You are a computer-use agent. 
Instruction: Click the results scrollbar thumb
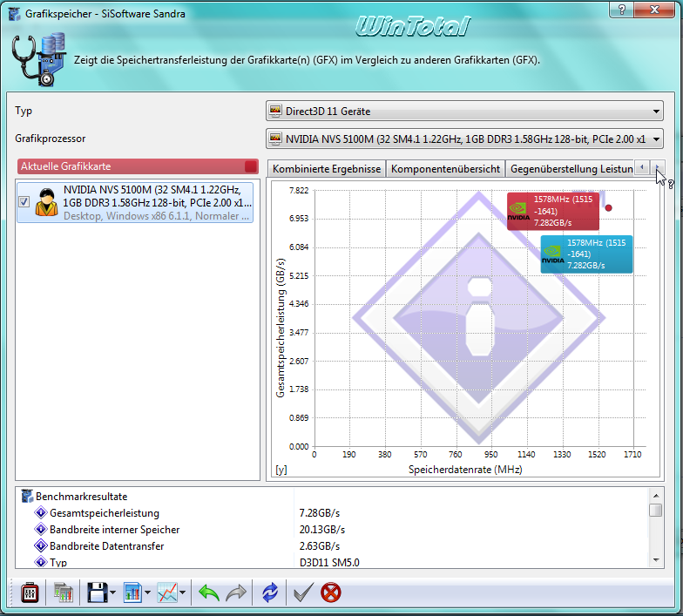pyautogui.click(x=656, y=511)
